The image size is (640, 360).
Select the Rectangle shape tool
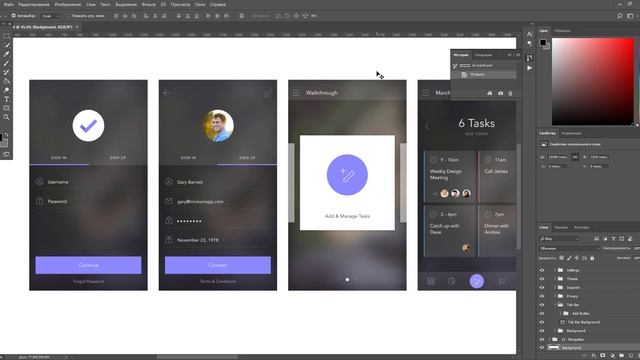tap(6, 108)
